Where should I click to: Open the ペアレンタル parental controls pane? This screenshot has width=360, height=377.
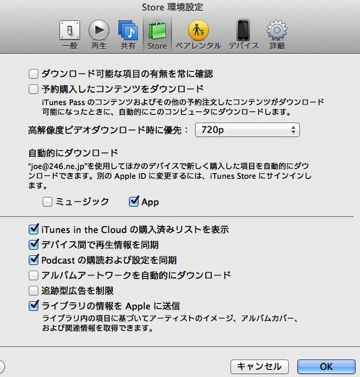198,35
